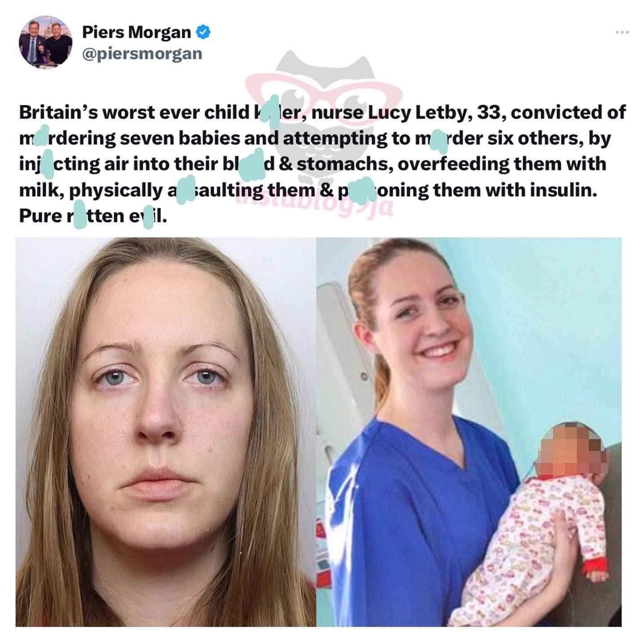This screenshot has height=644, width=644.
Task: Open the tweet's three-dot more options menu
Action: pyautogui.click(x=622, y=32)
